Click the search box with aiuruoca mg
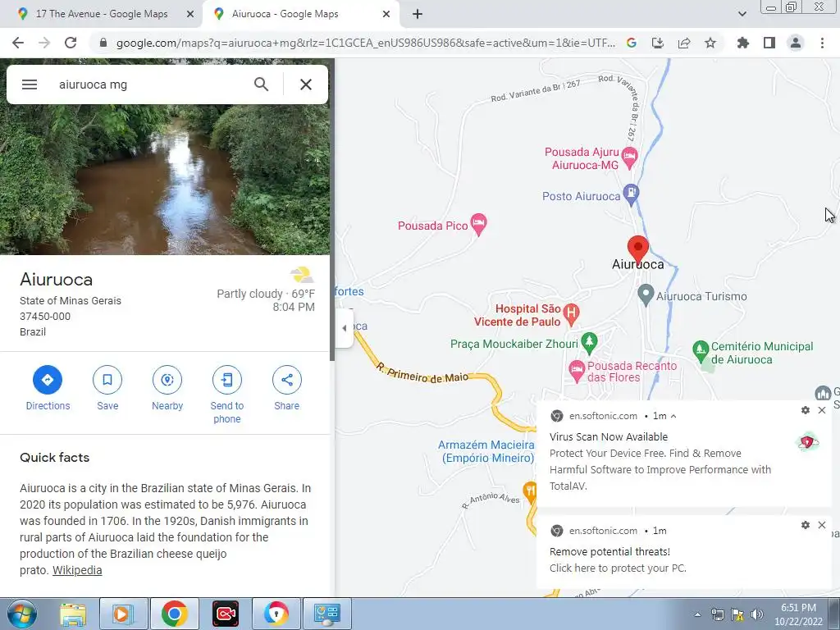 (150, 84)
